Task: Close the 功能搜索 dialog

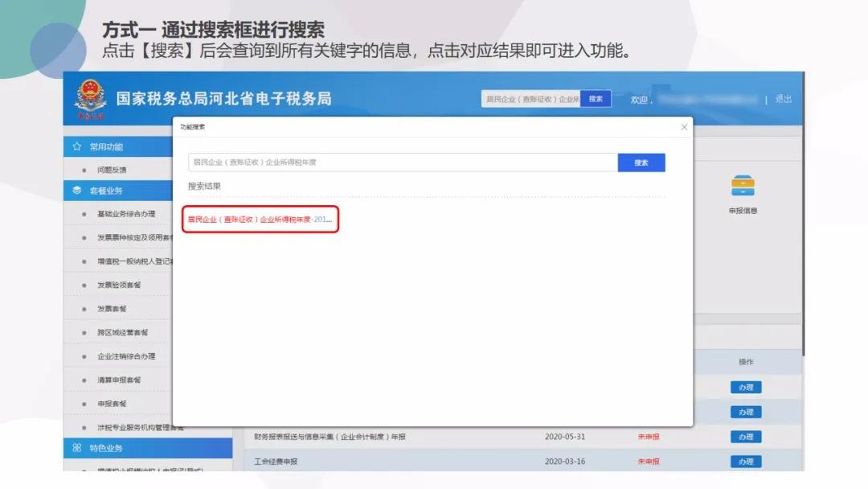Action: coord(684,127)
